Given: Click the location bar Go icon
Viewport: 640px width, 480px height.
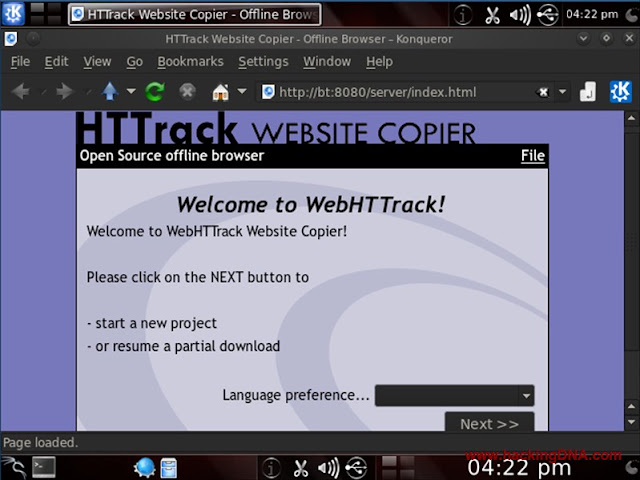Looking at the screenshot, I should [x=587, y=92].
